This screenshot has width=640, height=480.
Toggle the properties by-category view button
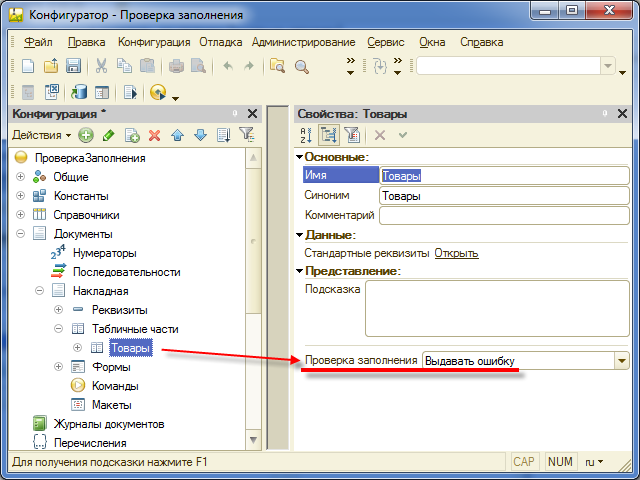328,135
